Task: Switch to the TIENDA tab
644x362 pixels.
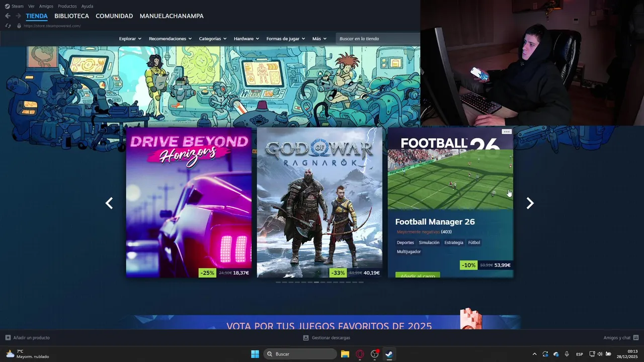Action: pyautogui.click(x=37, y=16)
